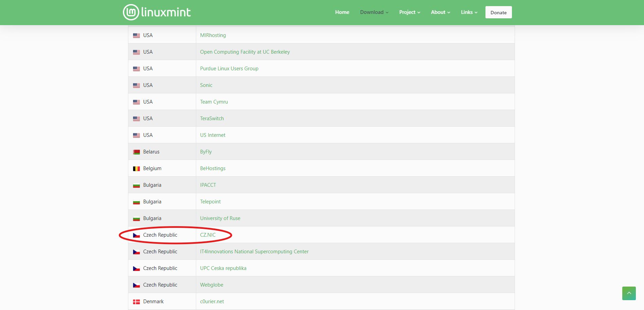The width and height of the screenshot is (644, 310).
Task: Open IT4Innovations National Supercomputing Center link
Action: coord(254,252)
